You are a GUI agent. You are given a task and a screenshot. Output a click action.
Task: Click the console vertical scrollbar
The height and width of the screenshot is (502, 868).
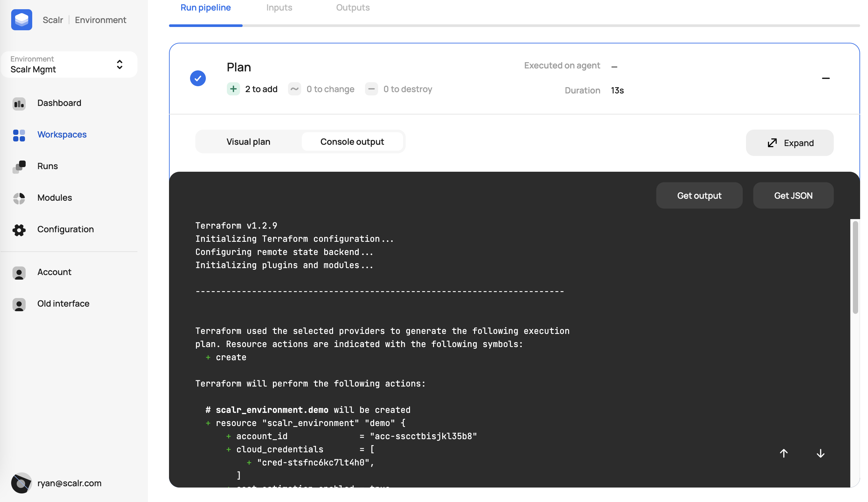click(855, 267)
